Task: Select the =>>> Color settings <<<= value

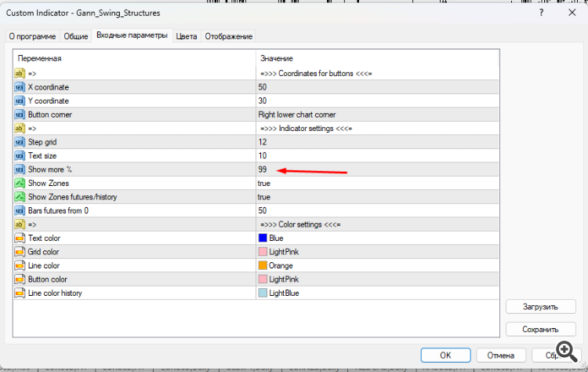Action: click(300, 224)
